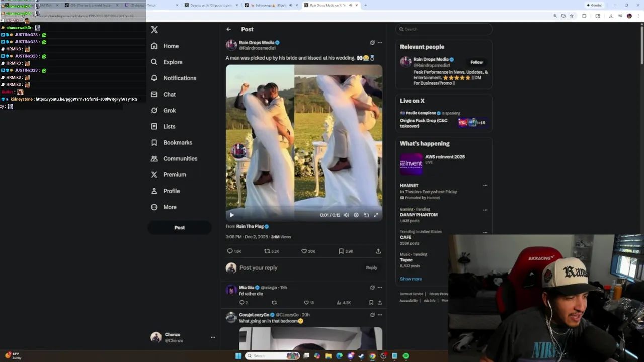644x362 pixels.
Task: Open Premium from the sidebar
Action: [x=169, y=174]
